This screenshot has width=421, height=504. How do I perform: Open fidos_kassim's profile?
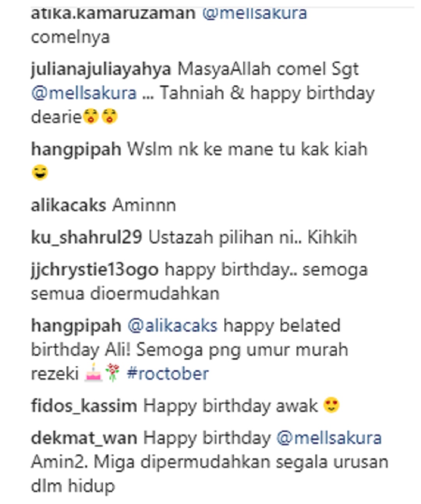(x=84, y=406)
